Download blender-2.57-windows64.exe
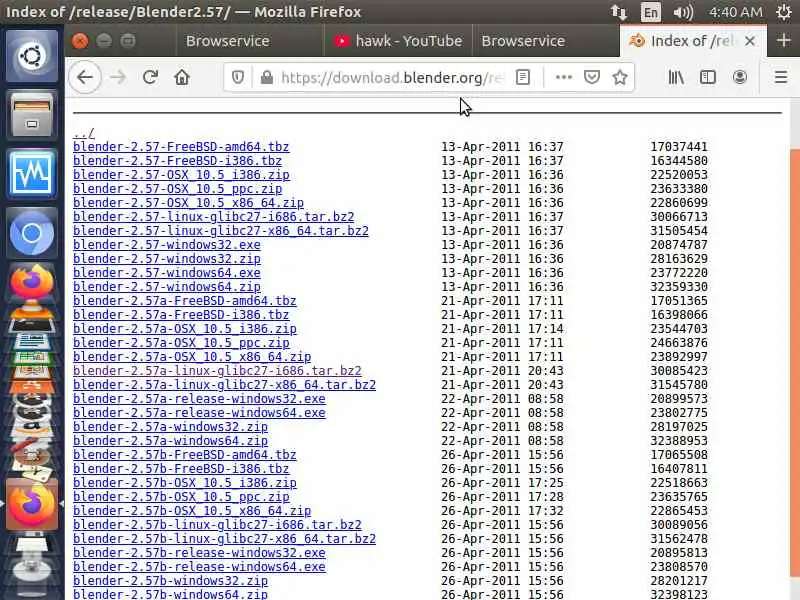This screenshot has width=800, height=600. point(167,273)
